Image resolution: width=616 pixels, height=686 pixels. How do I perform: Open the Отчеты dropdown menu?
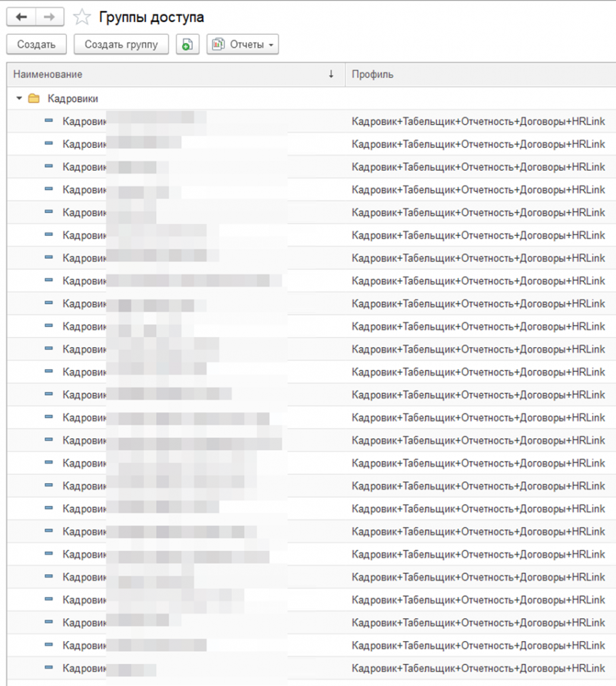pyautogui.click(x=243, y=44)
